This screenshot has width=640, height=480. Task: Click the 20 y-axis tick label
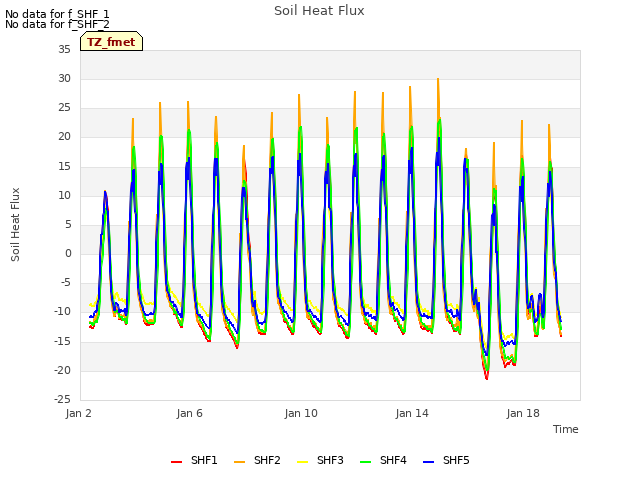coord(64,137)
